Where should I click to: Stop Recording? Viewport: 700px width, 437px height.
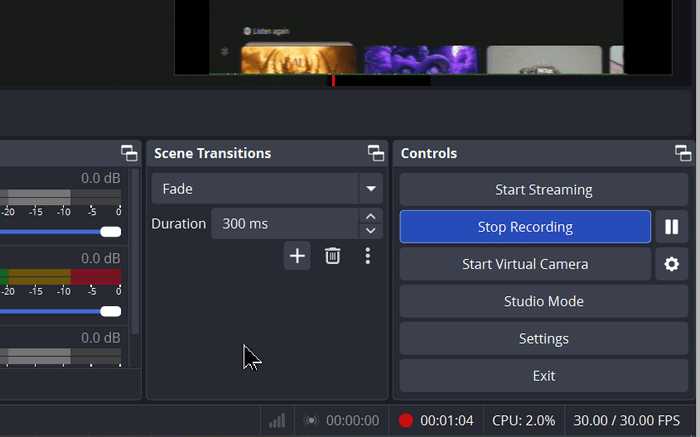(525, 227)
